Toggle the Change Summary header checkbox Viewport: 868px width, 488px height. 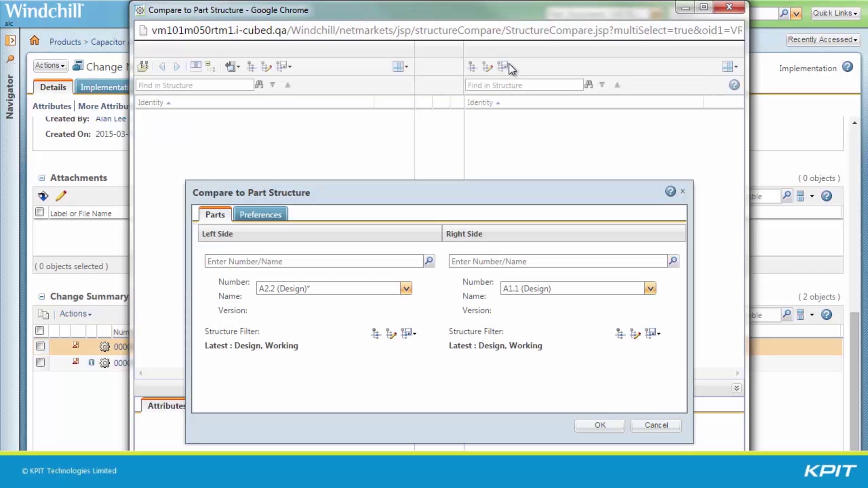click(40, 331)
